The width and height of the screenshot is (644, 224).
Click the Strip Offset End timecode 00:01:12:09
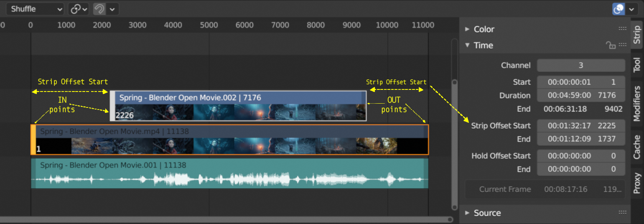[569, 139]
